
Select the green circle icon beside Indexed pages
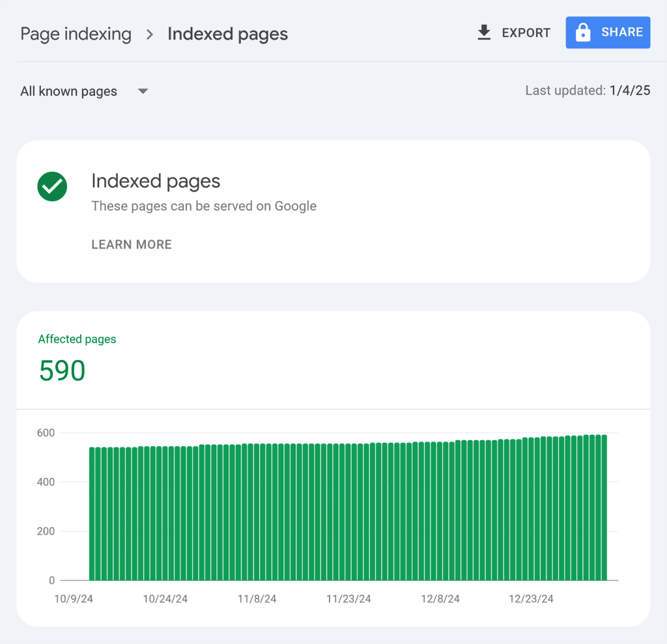click(x=52, y=187)
